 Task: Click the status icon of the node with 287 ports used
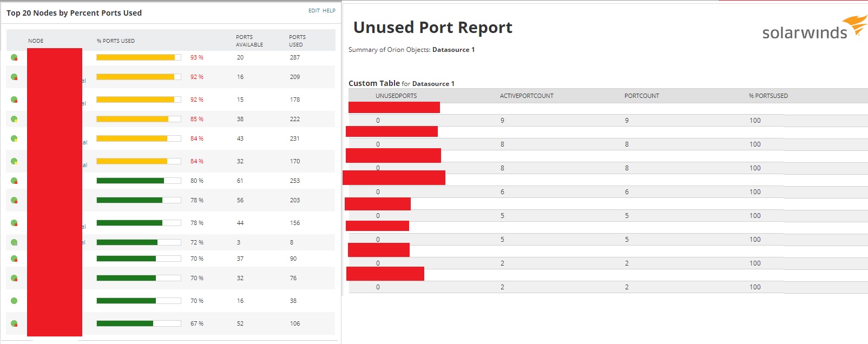click(14, 57)
